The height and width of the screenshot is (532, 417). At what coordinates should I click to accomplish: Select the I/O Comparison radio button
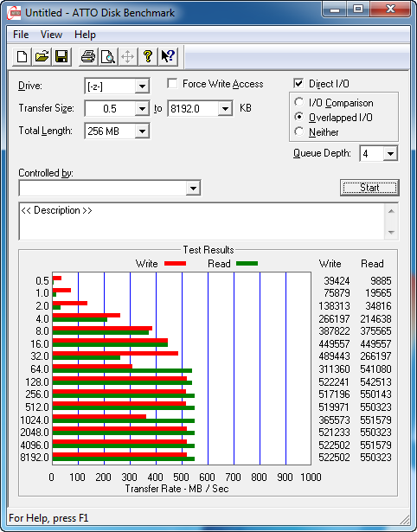tap(299, 102)
